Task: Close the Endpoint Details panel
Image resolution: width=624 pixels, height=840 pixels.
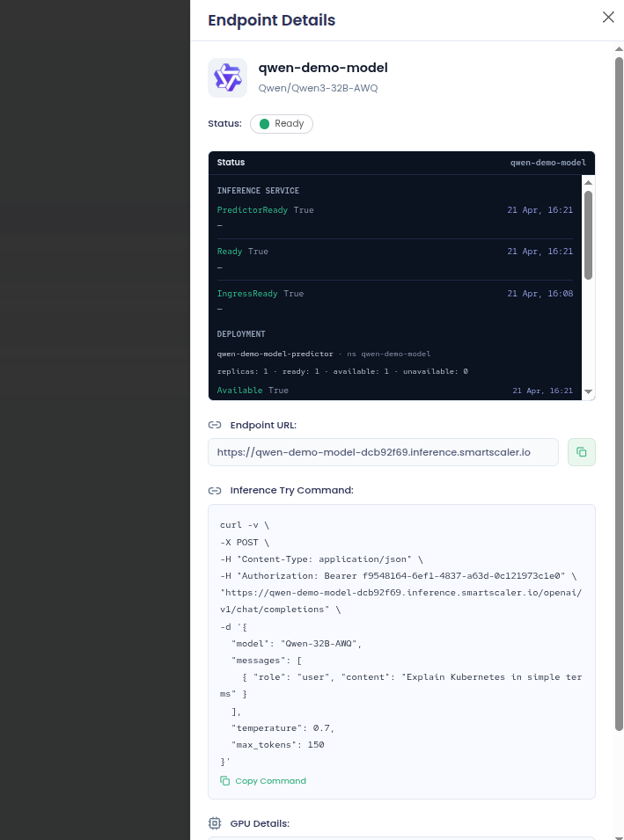Action: click(608, 17)
